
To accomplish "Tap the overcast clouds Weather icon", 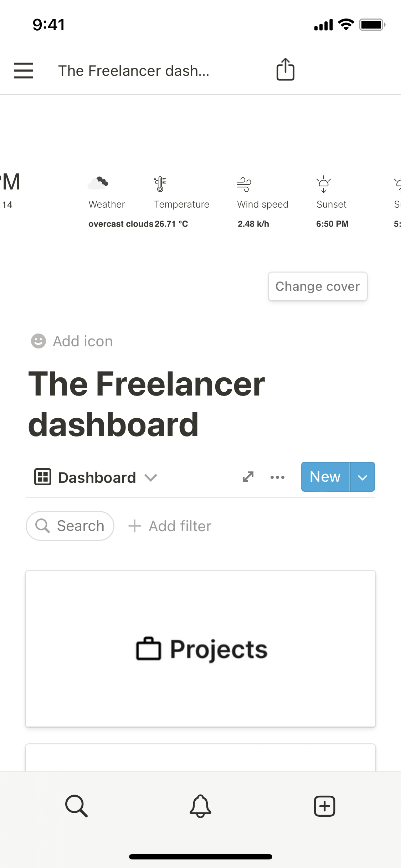I will pos(98,183).
